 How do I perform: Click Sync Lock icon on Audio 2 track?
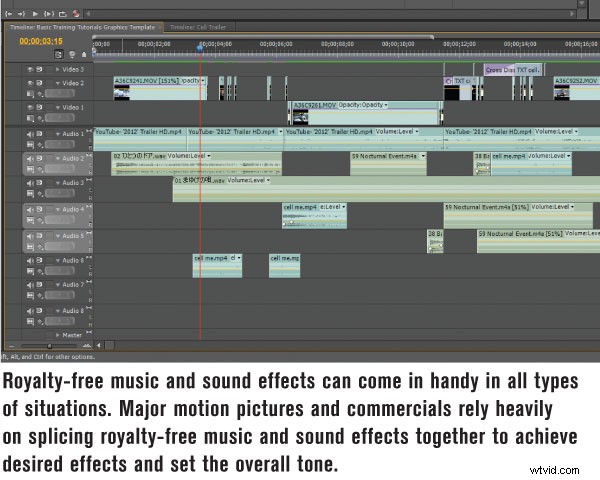[x=39, y=158]
